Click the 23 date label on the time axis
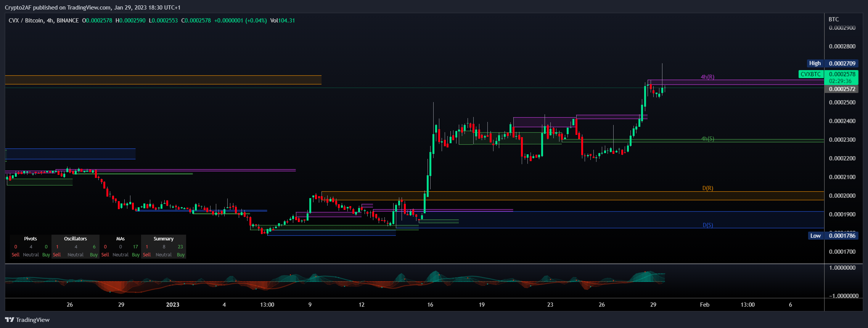The image size is (868, 328). [x=550, y=305]
